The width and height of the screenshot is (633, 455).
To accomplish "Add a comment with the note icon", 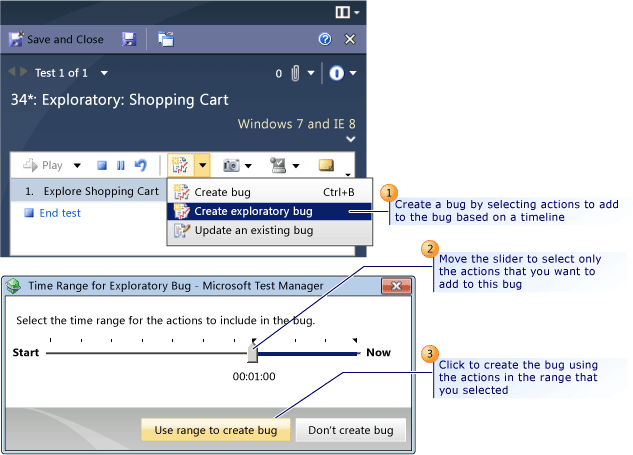I will tap(326, 165).
